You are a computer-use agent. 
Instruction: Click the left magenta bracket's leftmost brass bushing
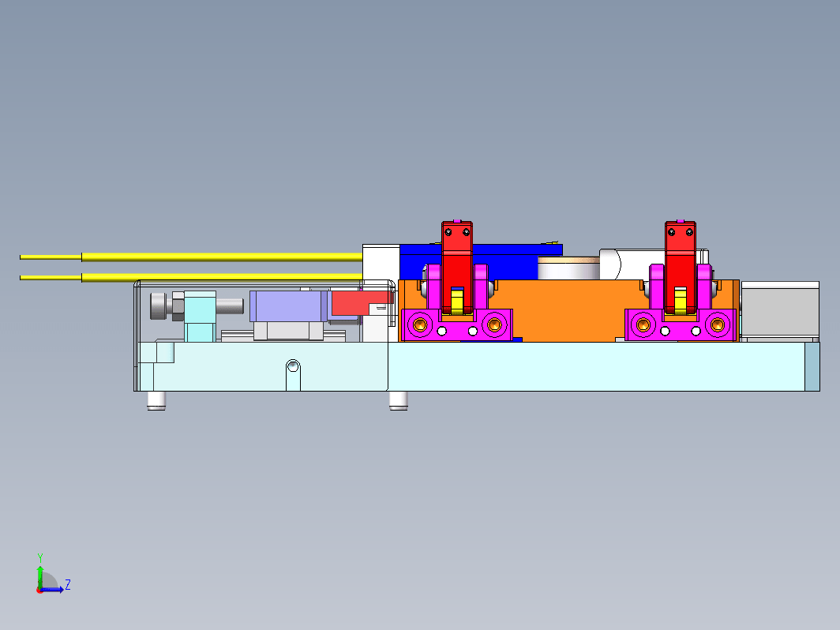420,324
